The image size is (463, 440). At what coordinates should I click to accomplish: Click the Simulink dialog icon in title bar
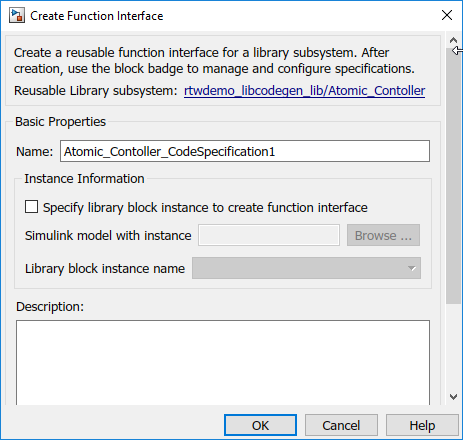pos(17,16)
